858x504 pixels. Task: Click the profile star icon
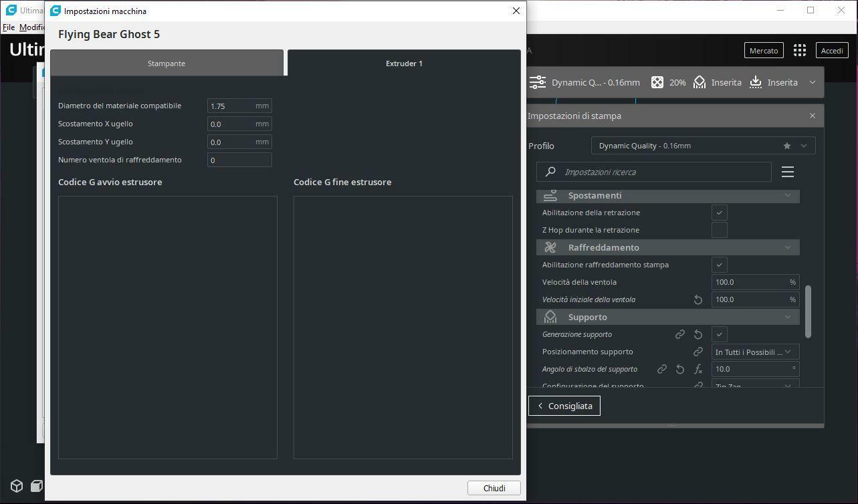coord(787,146)
